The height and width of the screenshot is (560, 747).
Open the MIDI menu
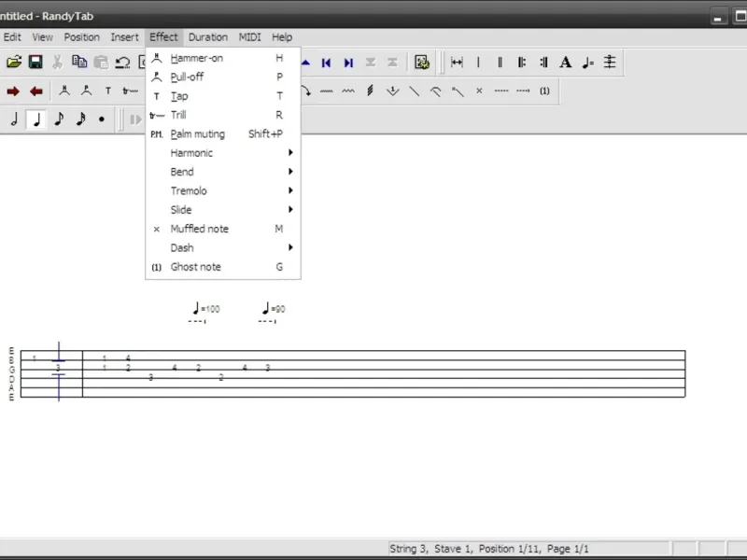[249, 37]
